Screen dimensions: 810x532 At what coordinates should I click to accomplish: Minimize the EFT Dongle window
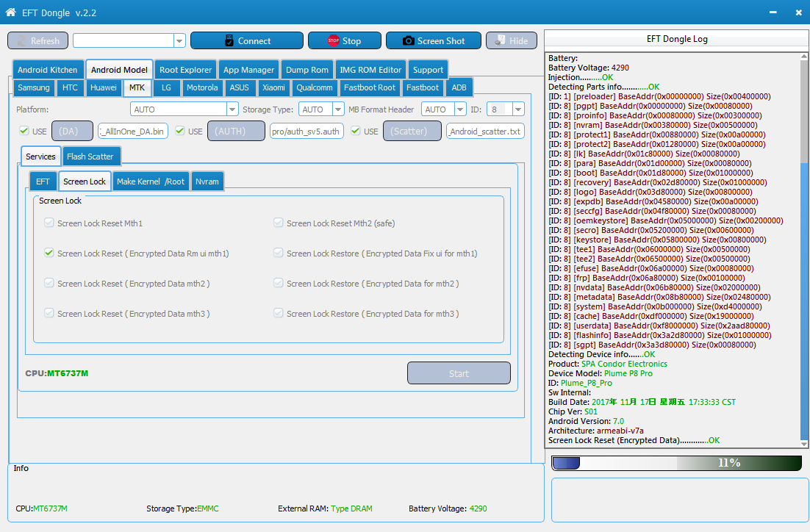(x=773, y=12)
